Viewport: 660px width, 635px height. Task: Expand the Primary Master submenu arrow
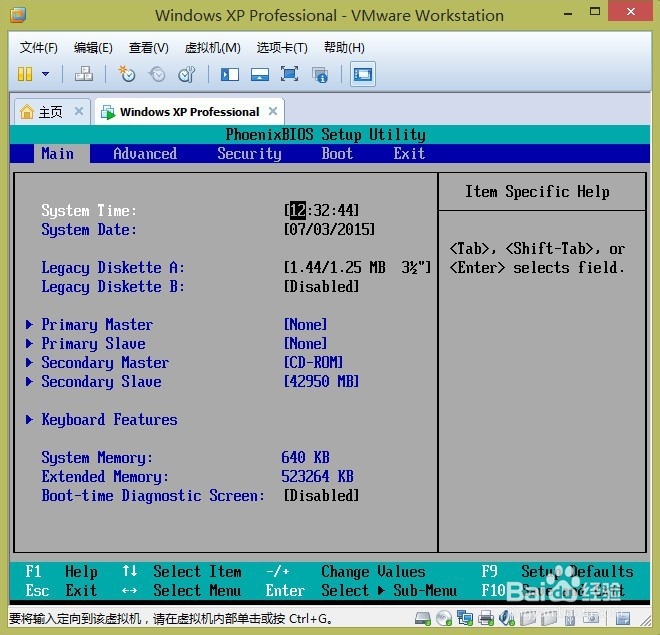[x=29, y=324]
